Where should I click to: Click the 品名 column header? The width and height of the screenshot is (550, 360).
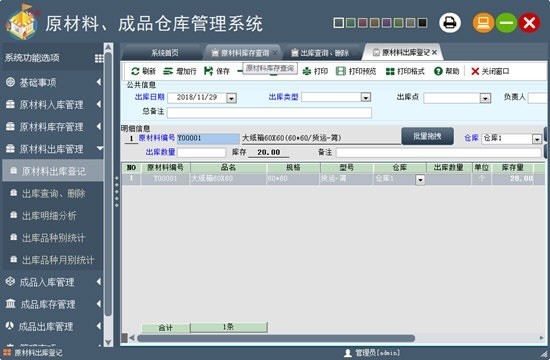pos(228,168)
